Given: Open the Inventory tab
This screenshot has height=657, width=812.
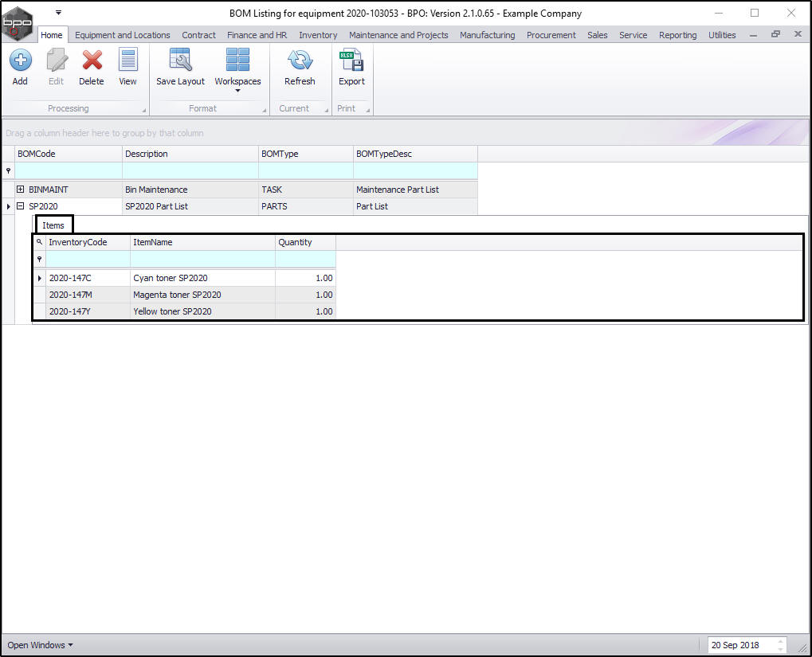Looking at the screenshot, I should pos(318,35).
